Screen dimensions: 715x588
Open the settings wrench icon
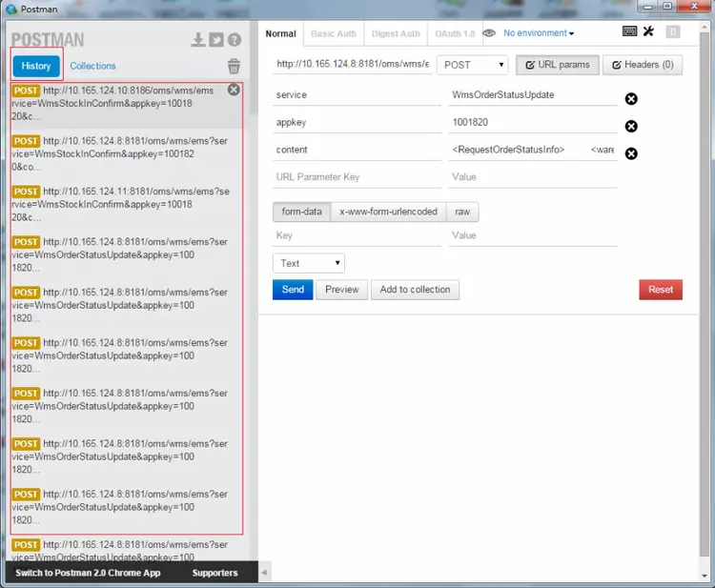click(648, 31)
